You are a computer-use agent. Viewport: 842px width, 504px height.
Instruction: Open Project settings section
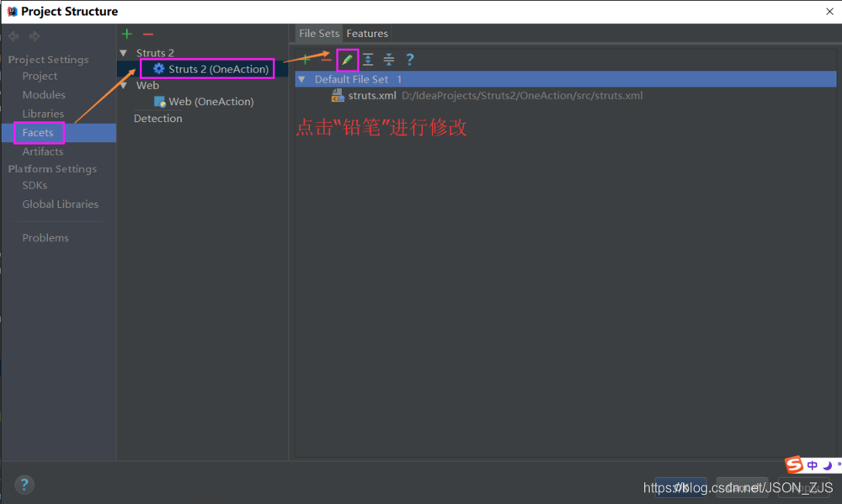click(40, 77)
